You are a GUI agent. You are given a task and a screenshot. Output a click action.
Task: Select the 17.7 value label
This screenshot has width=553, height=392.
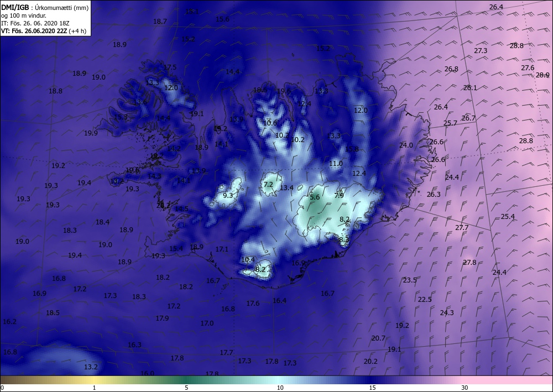(226, 353)
